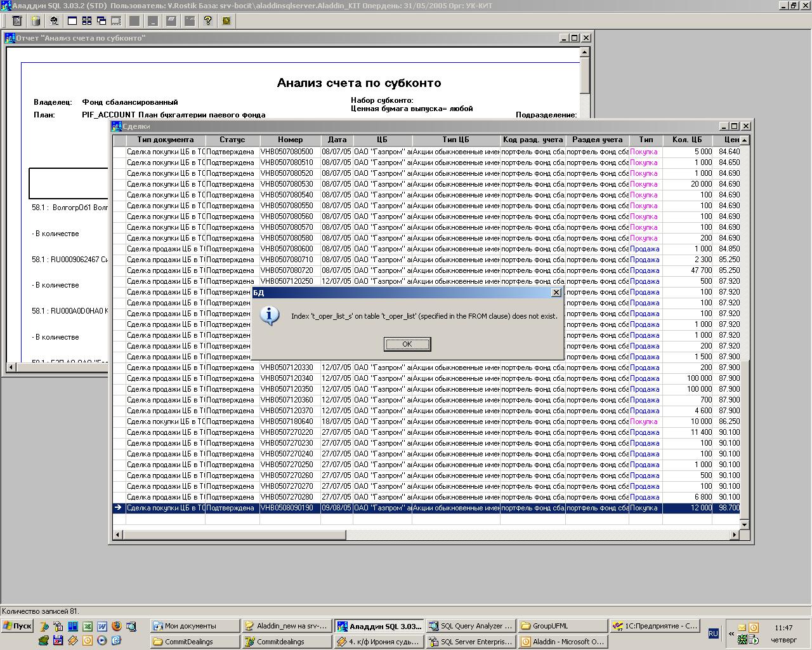Viewport: 812px width, 650px height.
Task: Click the RU language indicator
Action: point(713,633)
